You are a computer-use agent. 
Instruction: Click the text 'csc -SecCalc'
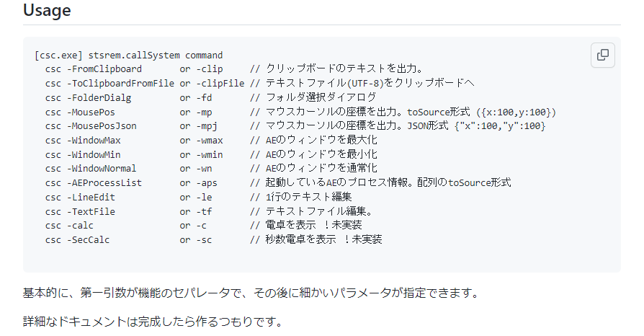pyautogui.click(x=78, y=240)
